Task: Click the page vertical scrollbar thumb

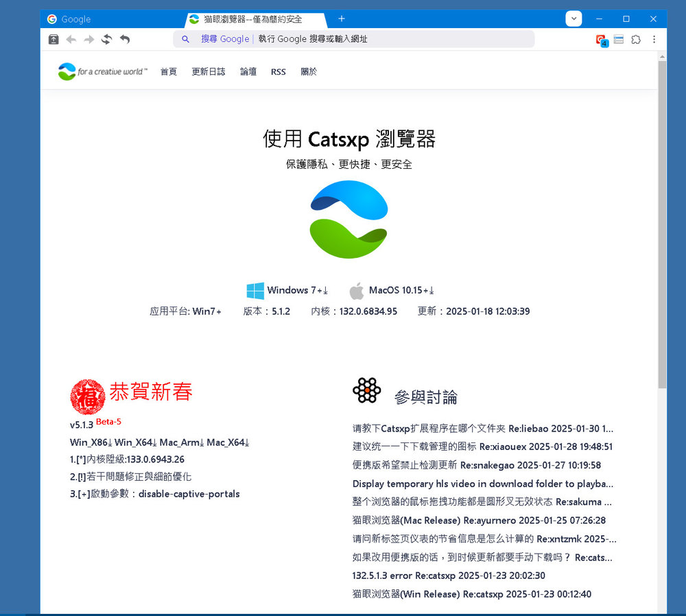Action: coord(663,224)
